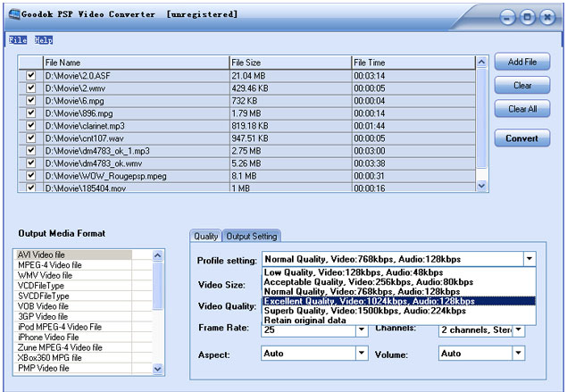Viewport: 567px width, 392px height.
Task: Click the Add File button
Action: click(x=521, y=62)
